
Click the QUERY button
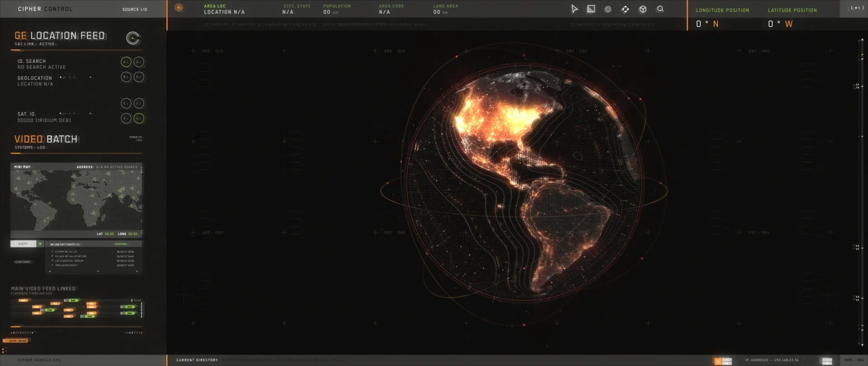[23, 244]
